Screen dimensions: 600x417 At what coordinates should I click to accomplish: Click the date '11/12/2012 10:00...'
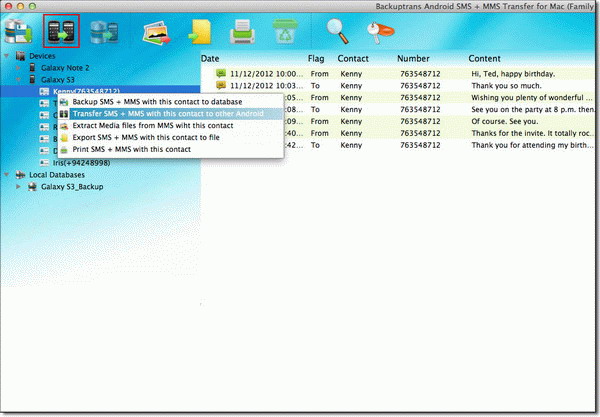[266, 74]
